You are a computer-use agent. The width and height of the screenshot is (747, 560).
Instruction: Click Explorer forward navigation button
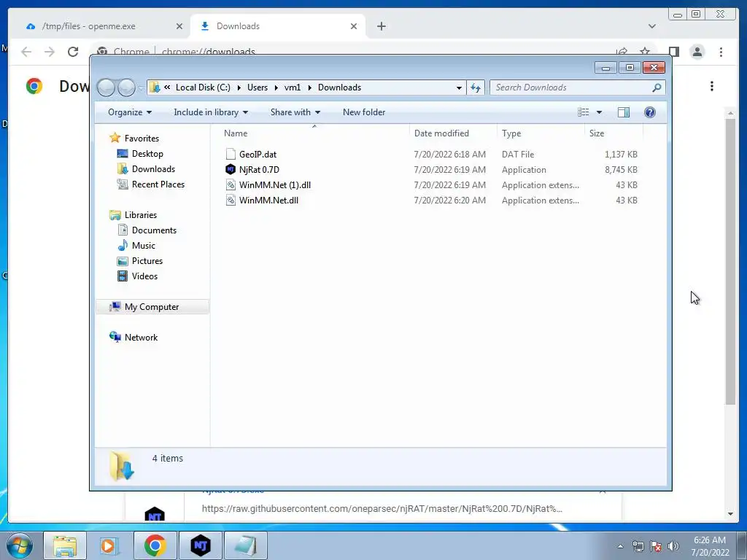126,87
